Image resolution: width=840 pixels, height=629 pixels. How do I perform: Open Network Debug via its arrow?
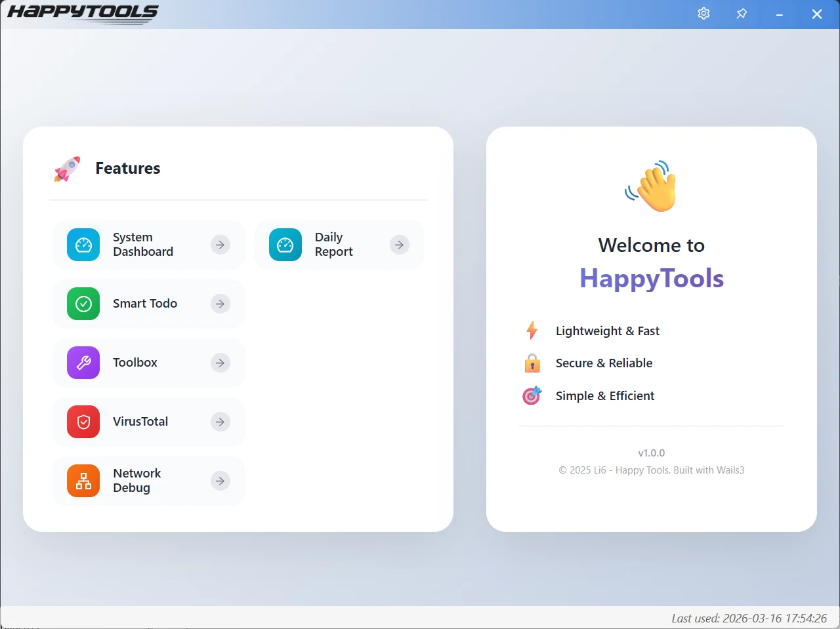click(220, 481)
